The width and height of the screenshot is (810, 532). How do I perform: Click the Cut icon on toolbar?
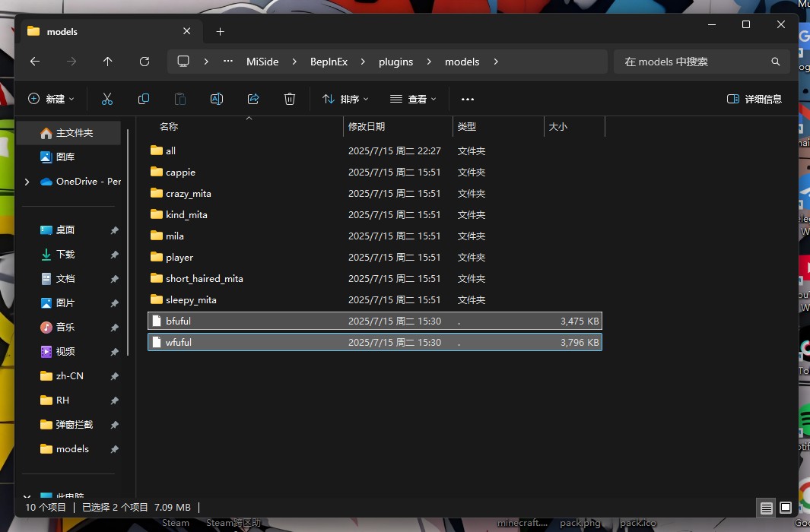106,99
